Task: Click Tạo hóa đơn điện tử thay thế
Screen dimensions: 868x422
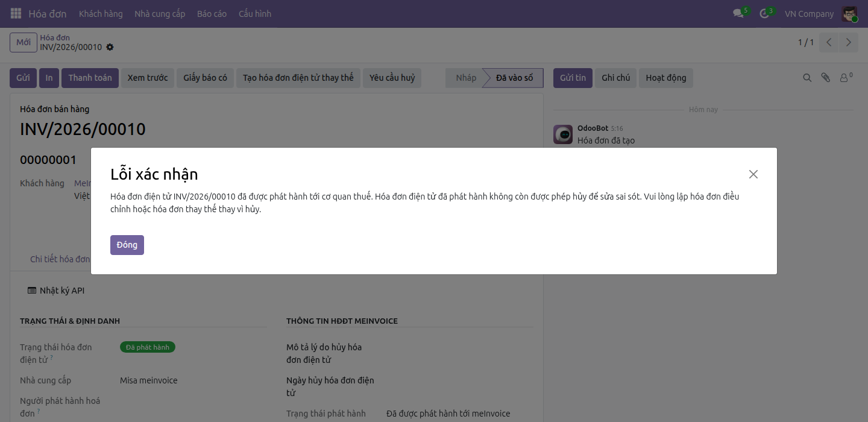Action: pos(298,78)
